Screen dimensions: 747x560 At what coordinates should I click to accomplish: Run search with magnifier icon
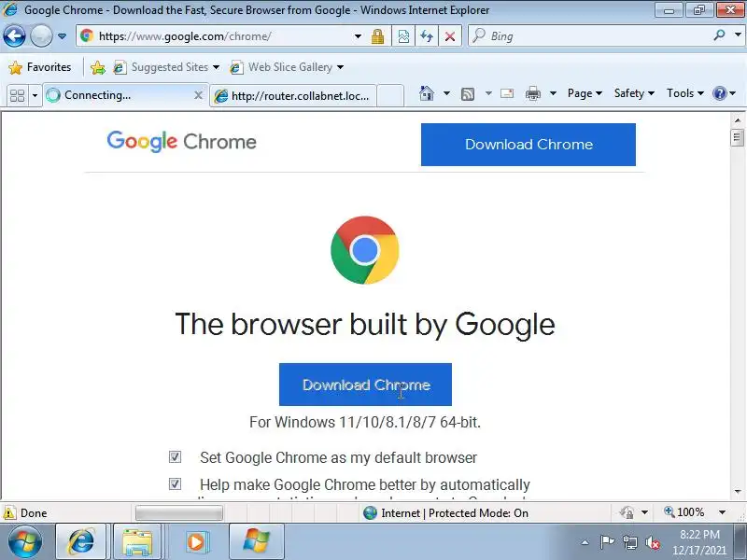(x=720, y=35)
